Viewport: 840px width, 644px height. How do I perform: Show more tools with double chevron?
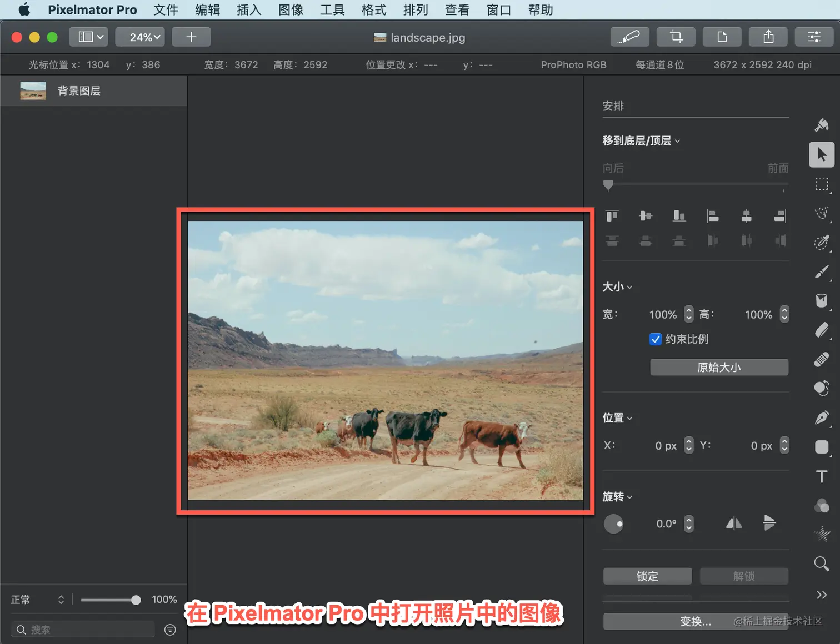pos(822,595)
